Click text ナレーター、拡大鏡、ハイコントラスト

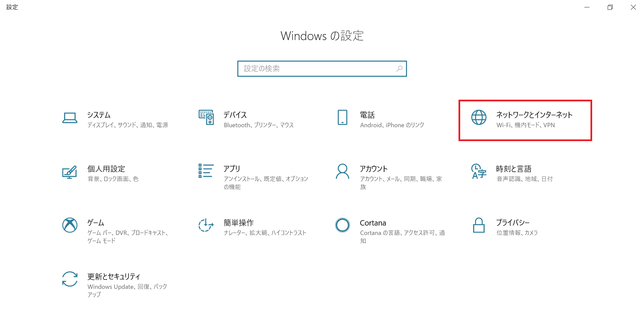265,233
